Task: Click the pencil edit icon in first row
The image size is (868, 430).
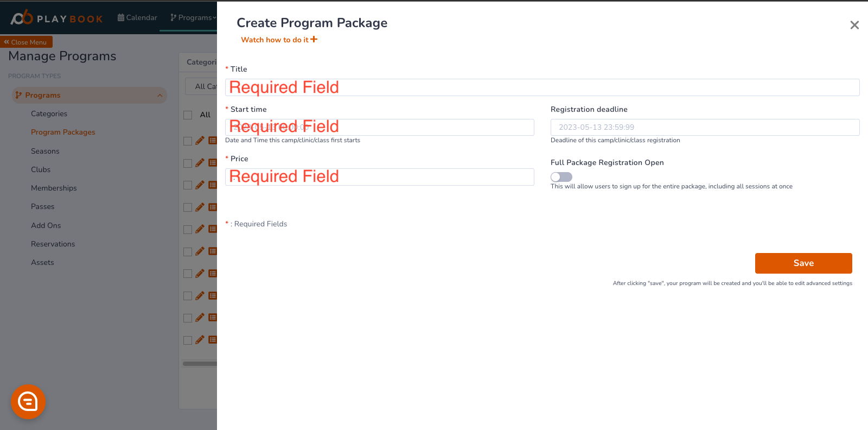Action: (x=200, y=141)
